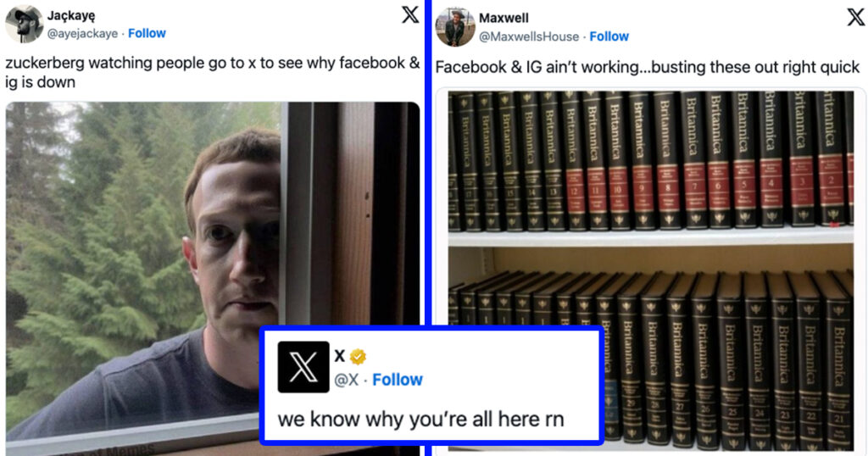
Task: Click the X logo on Jaçkayę's tweet
Action: (410, 14)
